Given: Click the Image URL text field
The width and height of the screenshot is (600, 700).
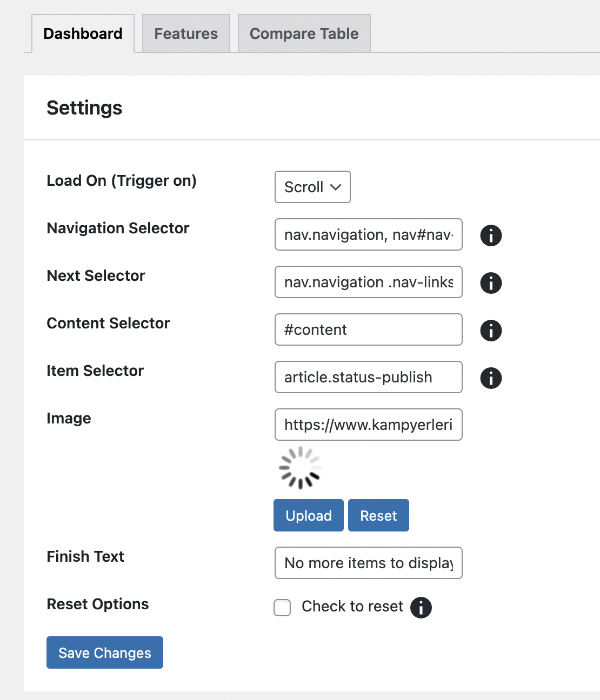Looking at the screenshot, I should [x=369, y=425].
